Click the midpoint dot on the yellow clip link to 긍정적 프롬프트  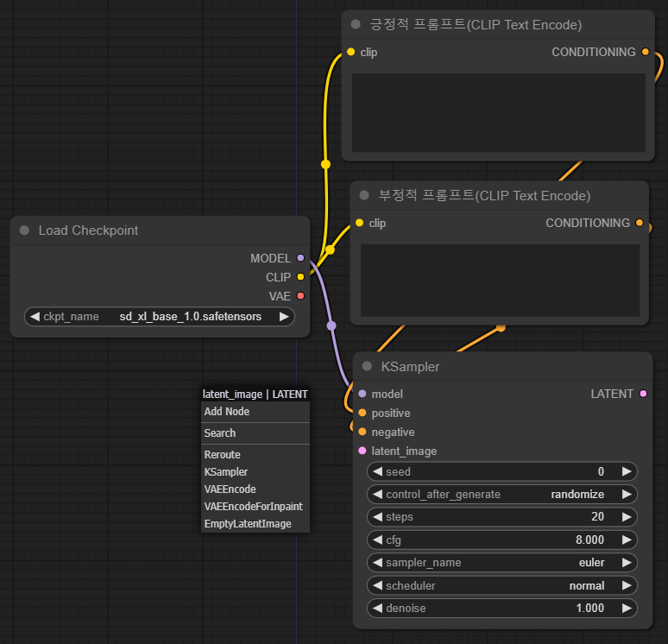(325, 164)
